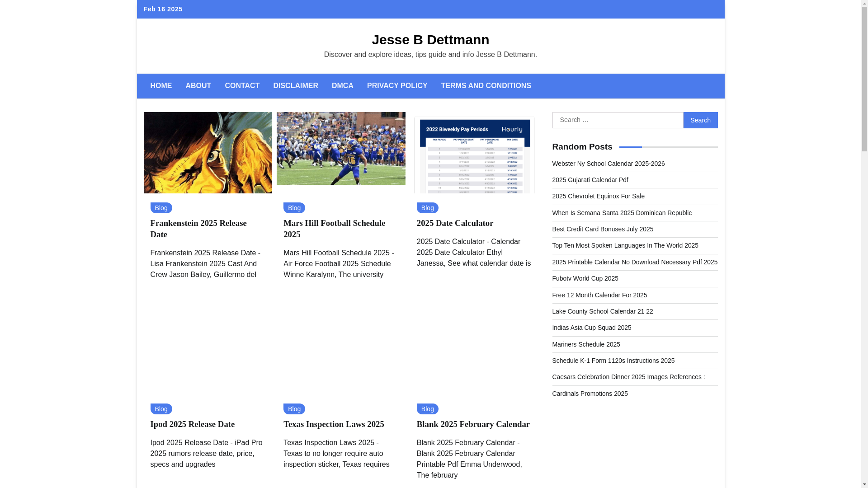Open Mariners Schedule 2025 post
The image size is (868, 488).
pyautogui.click(x=586, y=344)
